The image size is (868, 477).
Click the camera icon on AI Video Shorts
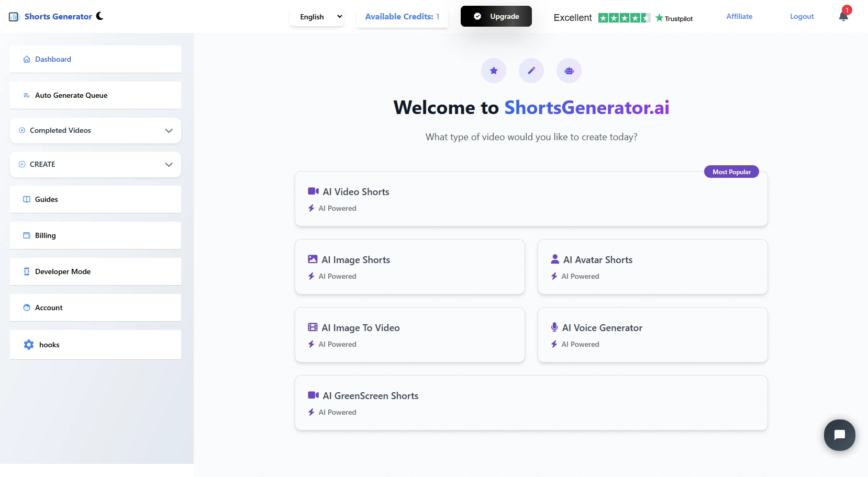[x=313, y=191]
